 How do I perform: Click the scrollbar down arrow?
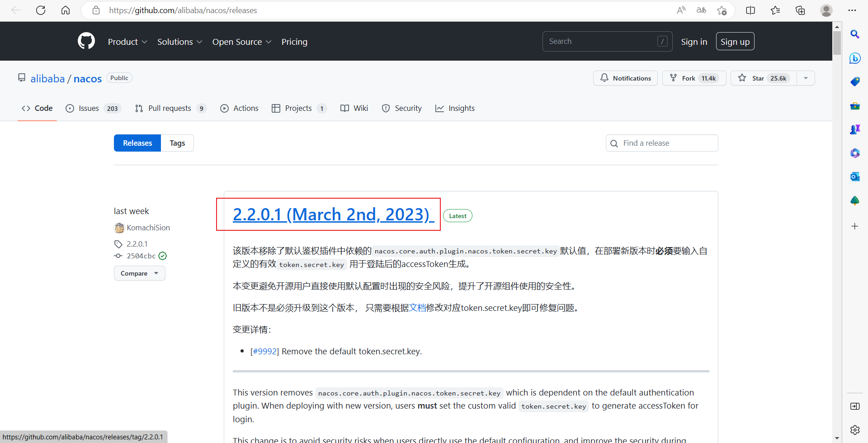(x=837, y=438)
